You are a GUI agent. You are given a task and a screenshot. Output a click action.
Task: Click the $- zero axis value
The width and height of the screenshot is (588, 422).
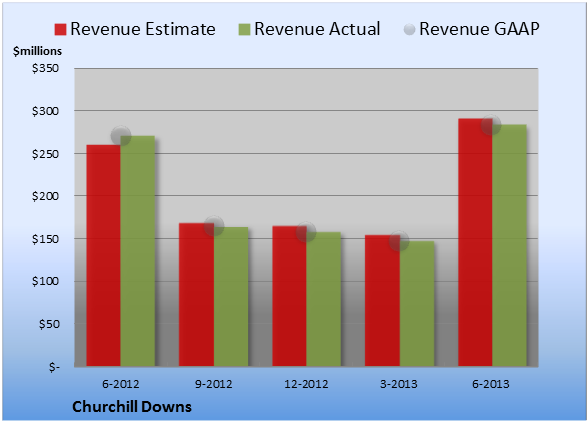[54, 366]
